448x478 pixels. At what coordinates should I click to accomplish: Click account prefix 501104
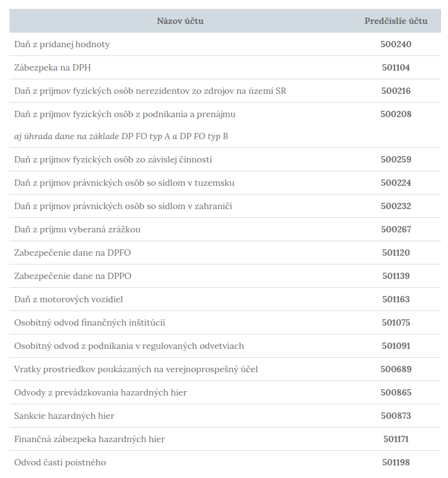[396, 67]
